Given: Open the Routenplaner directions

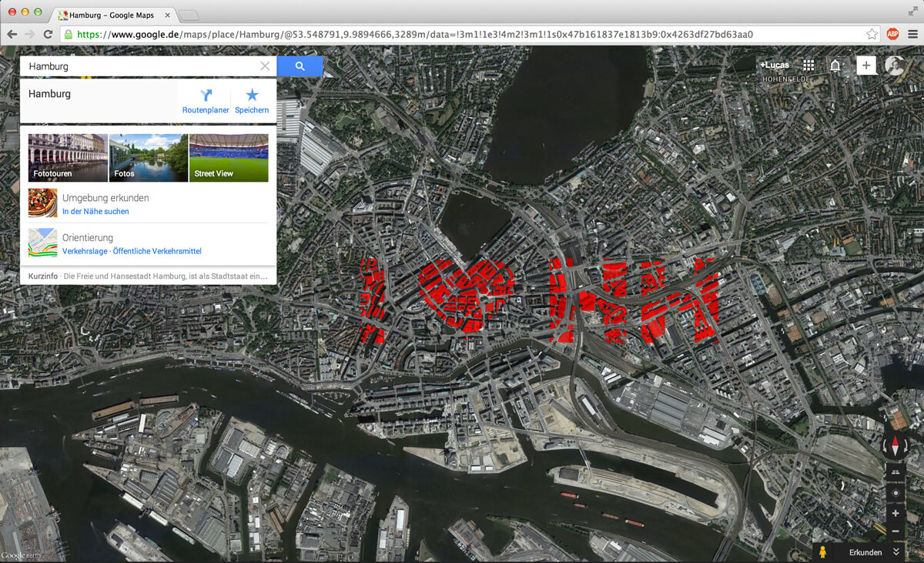Looking at the screenshot, I should 206,101.
